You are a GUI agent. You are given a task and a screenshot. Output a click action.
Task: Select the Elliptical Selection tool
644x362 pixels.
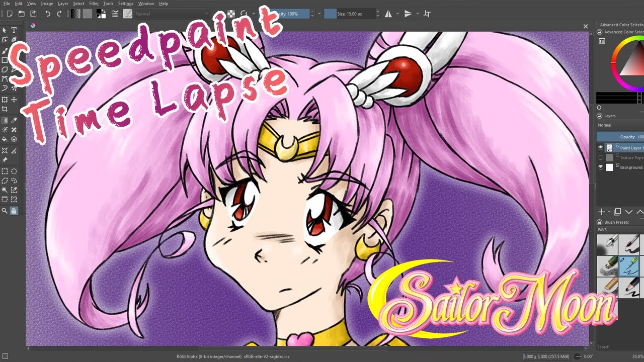[14, 171]
